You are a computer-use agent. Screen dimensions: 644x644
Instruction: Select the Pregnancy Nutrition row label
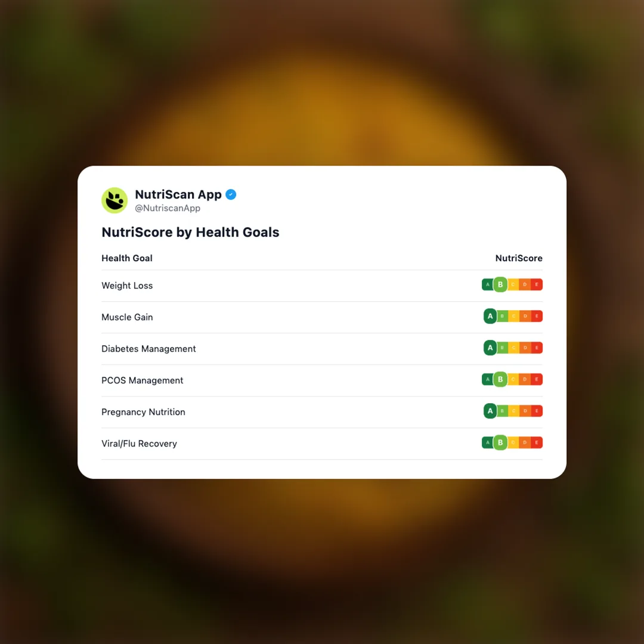click(x=143, y=412)
